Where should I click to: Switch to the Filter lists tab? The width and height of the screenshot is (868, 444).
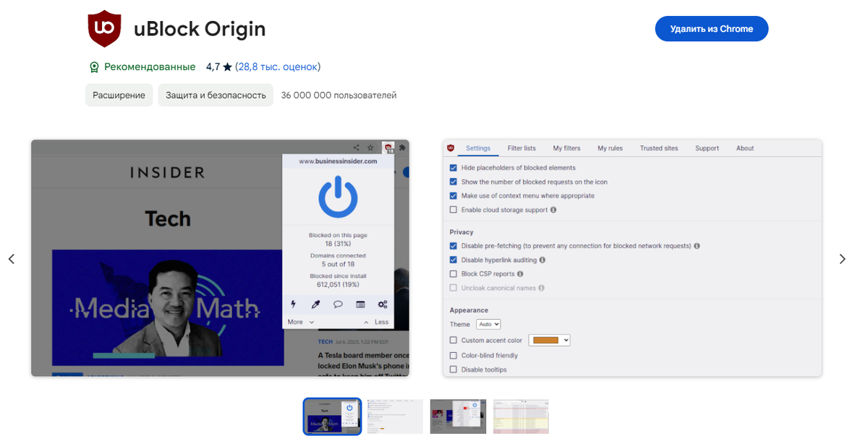pyautogui.click(x=522, y=148)
